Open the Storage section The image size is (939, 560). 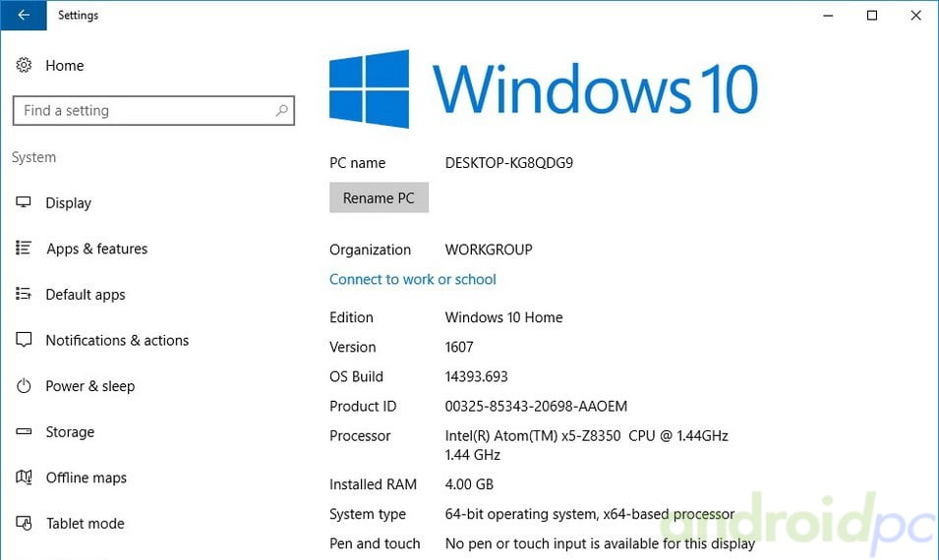point(70,432)
